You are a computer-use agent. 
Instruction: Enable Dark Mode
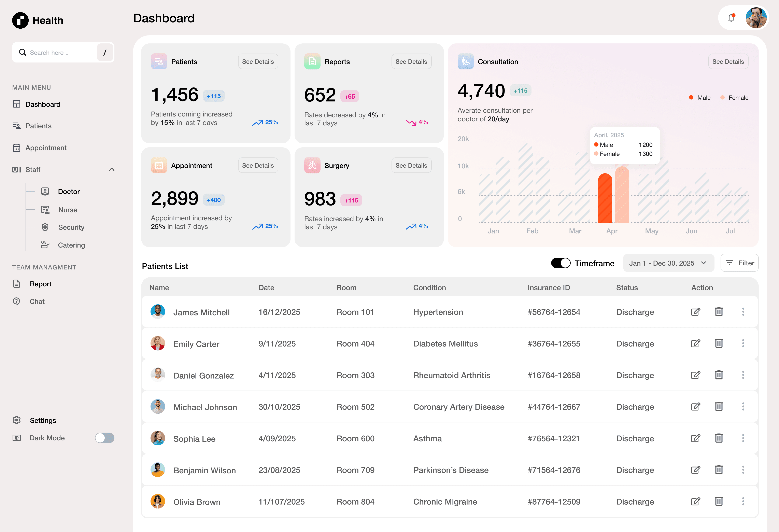104,438
